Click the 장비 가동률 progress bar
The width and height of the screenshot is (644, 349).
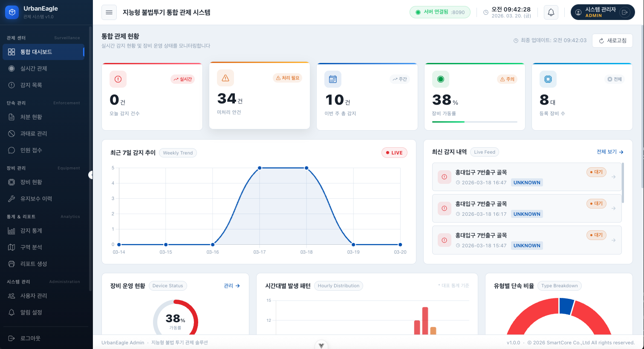(475, 122)
